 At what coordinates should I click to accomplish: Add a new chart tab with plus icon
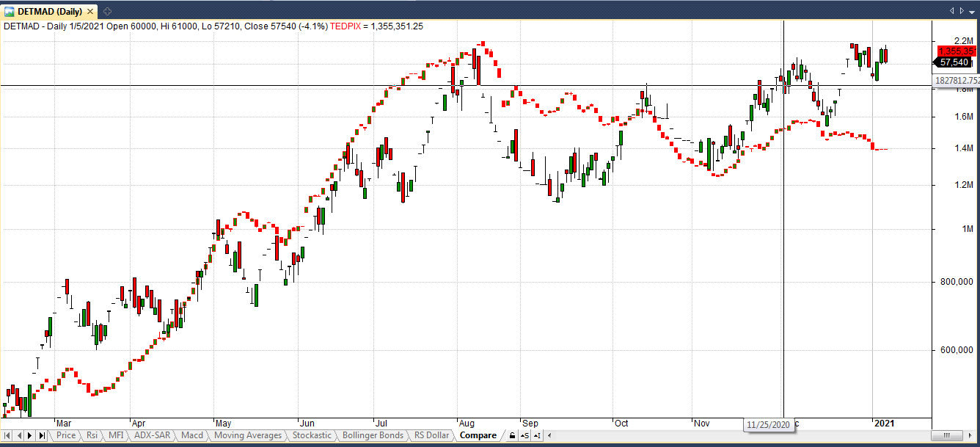click(x=107, y=10)
